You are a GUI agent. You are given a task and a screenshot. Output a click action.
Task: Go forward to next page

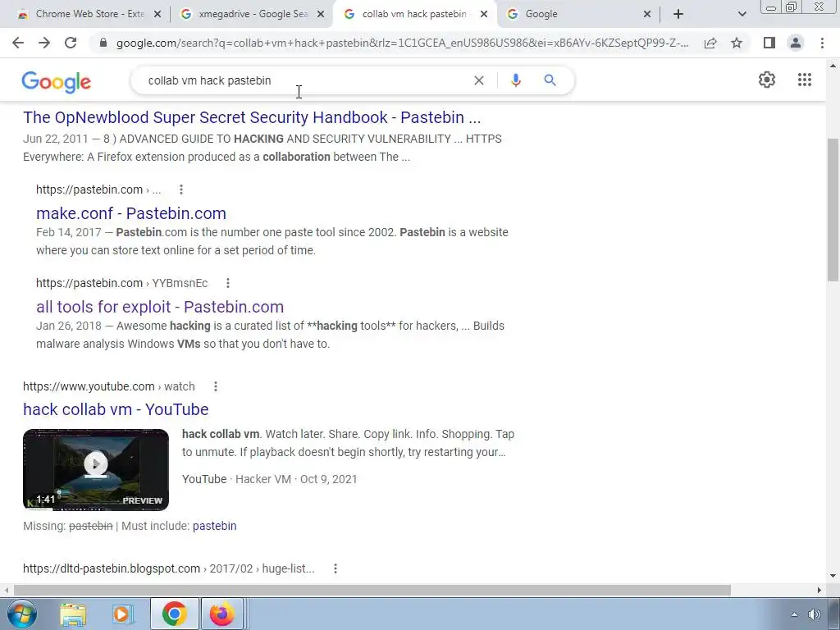(x=44, y=43)
